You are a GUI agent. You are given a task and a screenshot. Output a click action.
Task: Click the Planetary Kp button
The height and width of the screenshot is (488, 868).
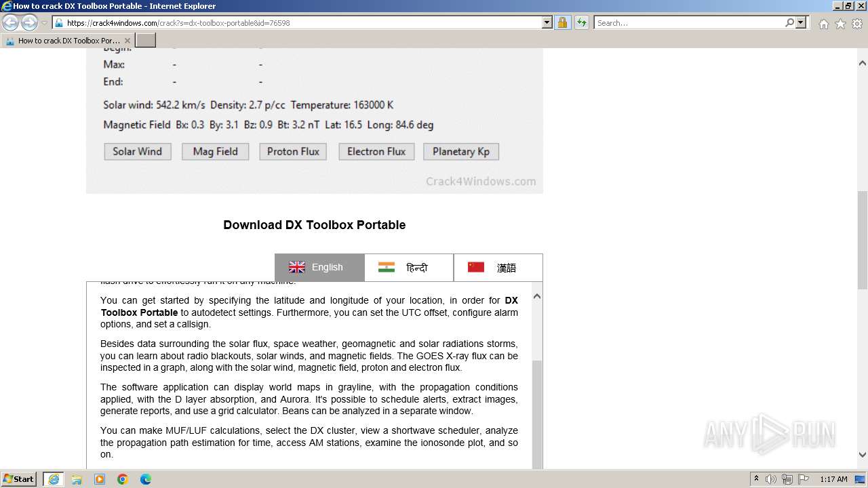[x=461, y=152]
